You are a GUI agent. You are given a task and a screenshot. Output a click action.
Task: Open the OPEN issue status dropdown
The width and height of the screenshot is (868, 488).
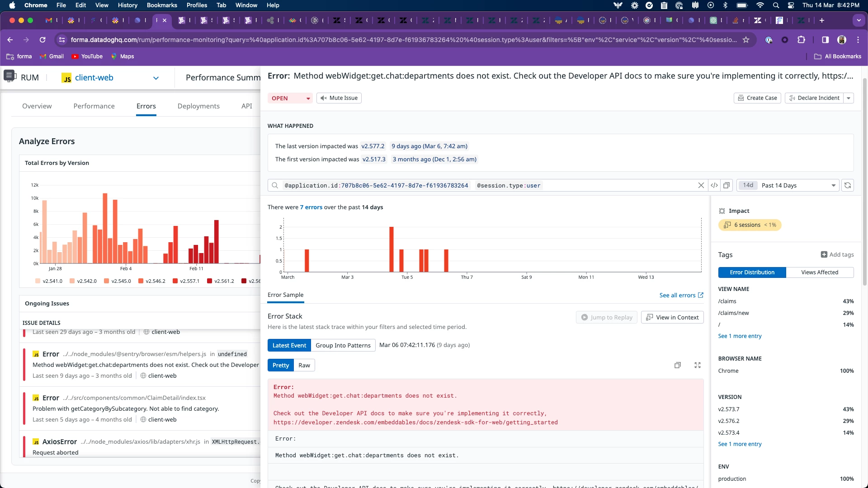click(290, 98)
